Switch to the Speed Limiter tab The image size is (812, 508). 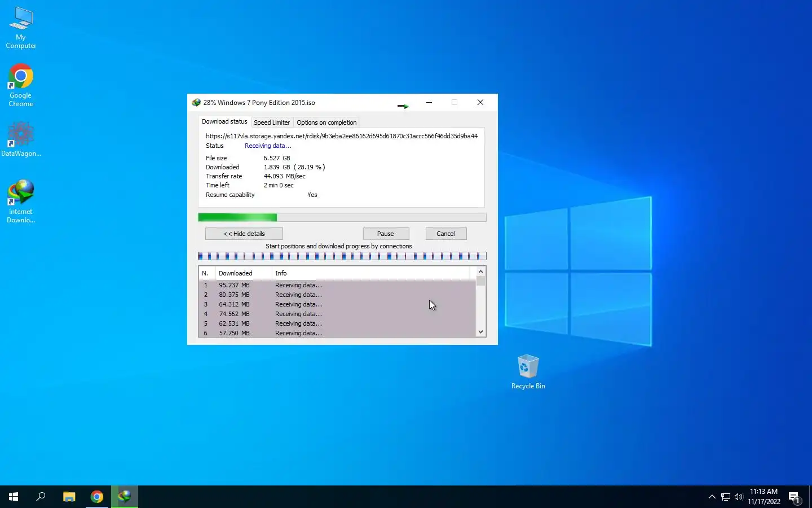pos(272,122)
